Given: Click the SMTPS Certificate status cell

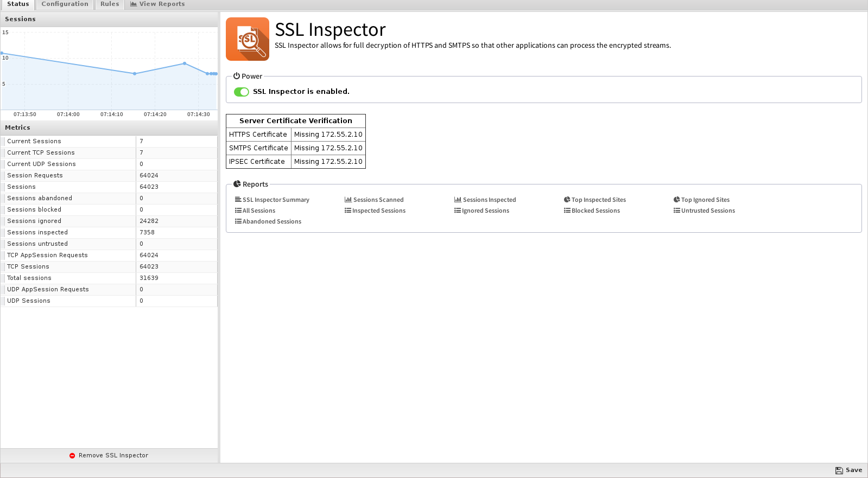Looking at the screenshot, I should (328, 148).
